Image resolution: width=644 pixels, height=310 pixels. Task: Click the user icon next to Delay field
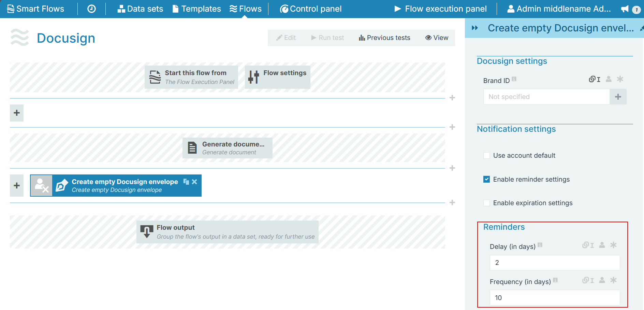(x=602, y=245)
